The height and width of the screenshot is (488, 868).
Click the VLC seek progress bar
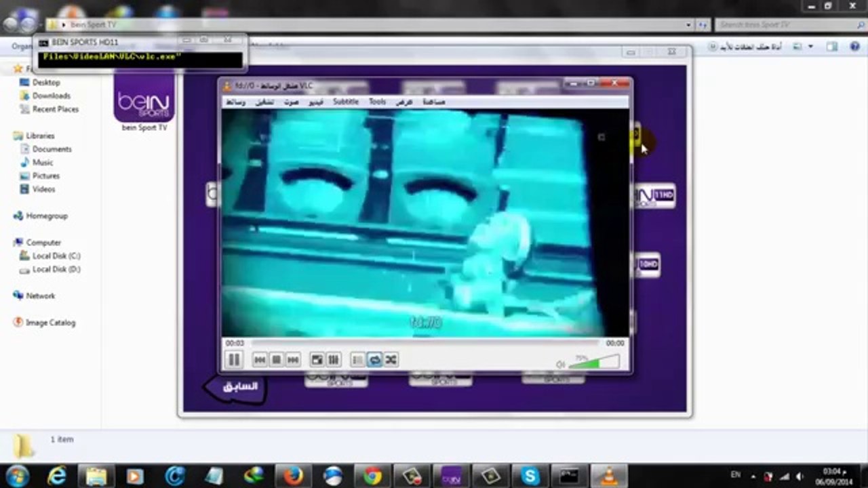click(425, 344)
